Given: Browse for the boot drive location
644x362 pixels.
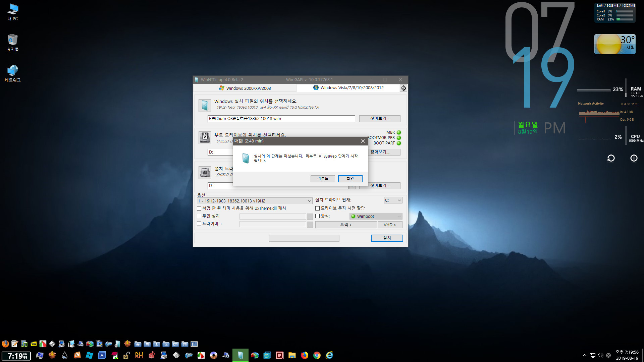Looking at the screenshot, I should [x=384, y=152].
